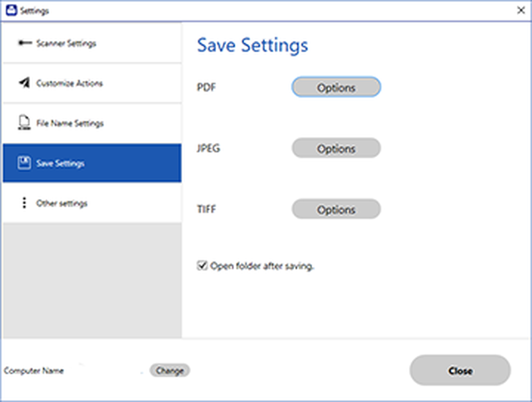Open the JPEG Options

[x=336, y=148]
